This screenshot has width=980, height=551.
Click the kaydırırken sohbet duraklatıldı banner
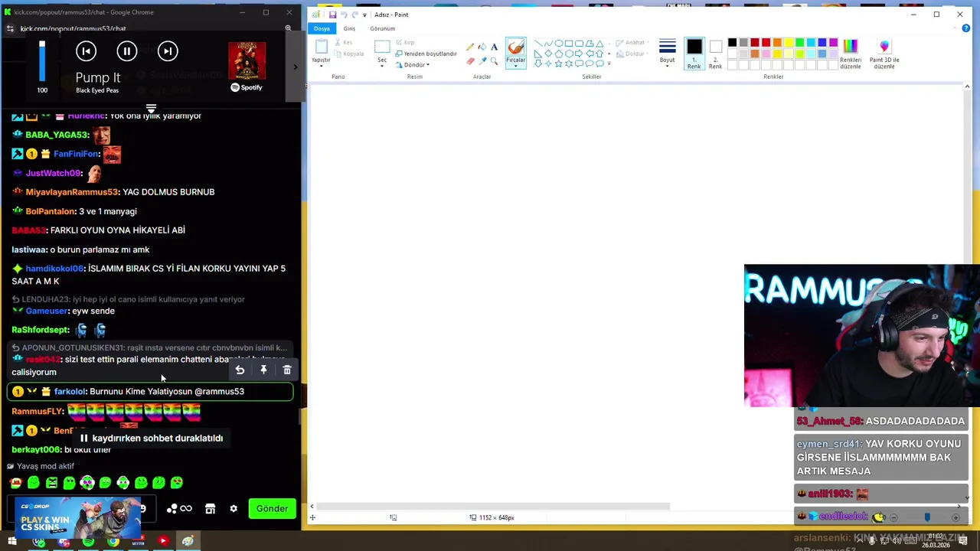click(x=151, y=439)
